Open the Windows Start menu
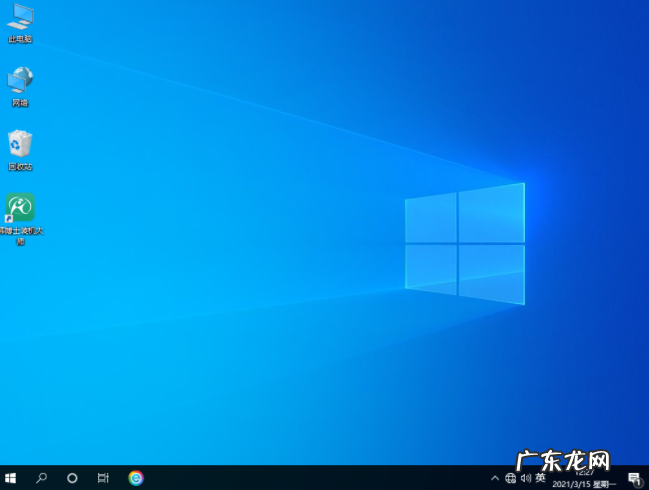 (x=11, y=478)
